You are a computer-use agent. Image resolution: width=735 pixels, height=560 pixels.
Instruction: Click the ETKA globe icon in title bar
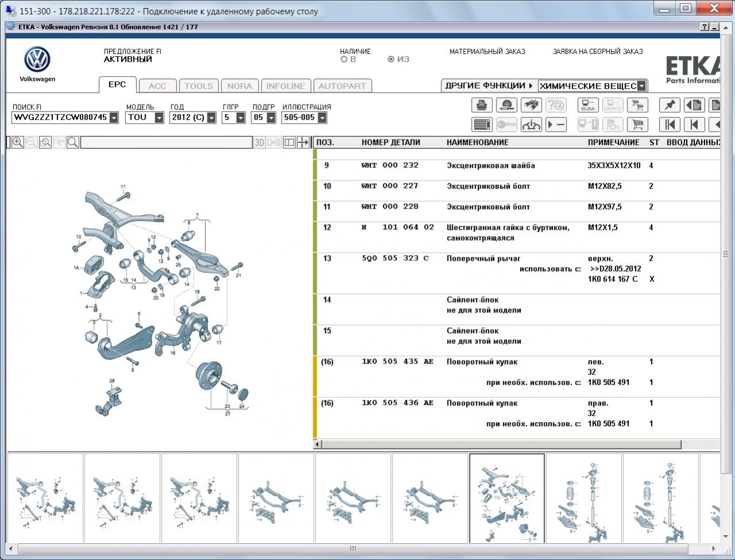[x=11, y=26]
